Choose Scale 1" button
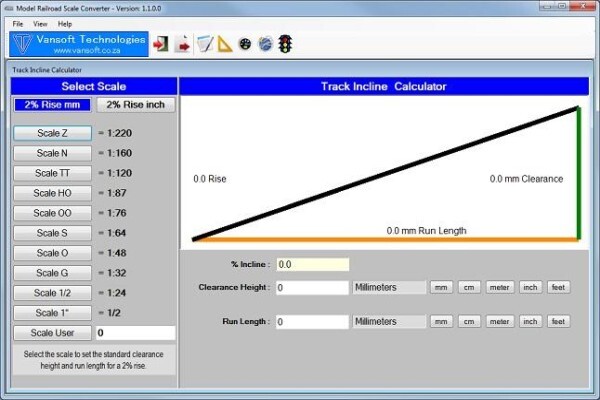Image resolution: width=600 pixels, height=400 pixels. [x=52, y=313]
